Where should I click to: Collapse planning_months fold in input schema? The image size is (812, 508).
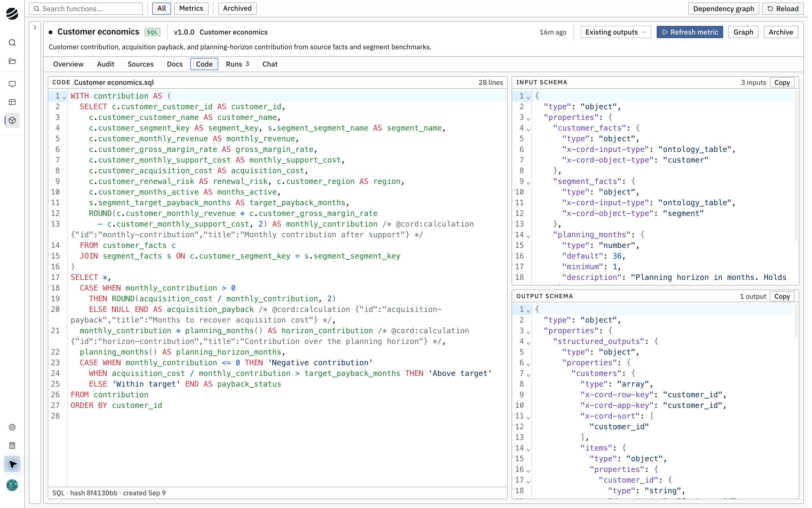tap(528, 236)
